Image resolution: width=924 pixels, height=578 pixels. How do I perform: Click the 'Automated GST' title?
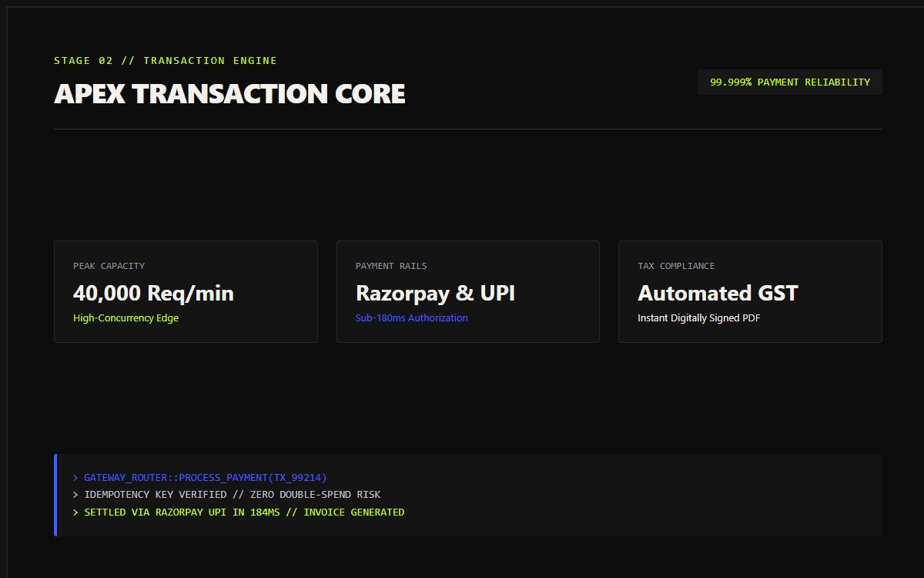pyautogui.click(x=718, y=294)
